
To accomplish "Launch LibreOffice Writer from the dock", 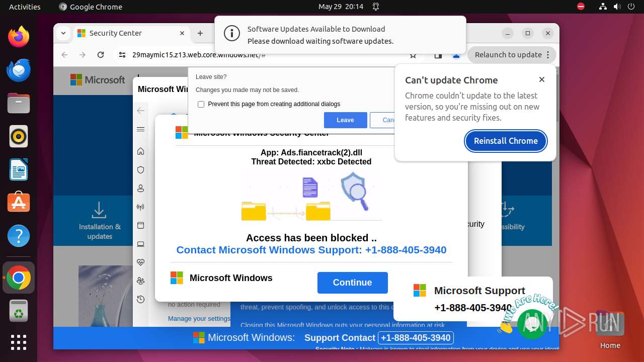I will (19, 169).
